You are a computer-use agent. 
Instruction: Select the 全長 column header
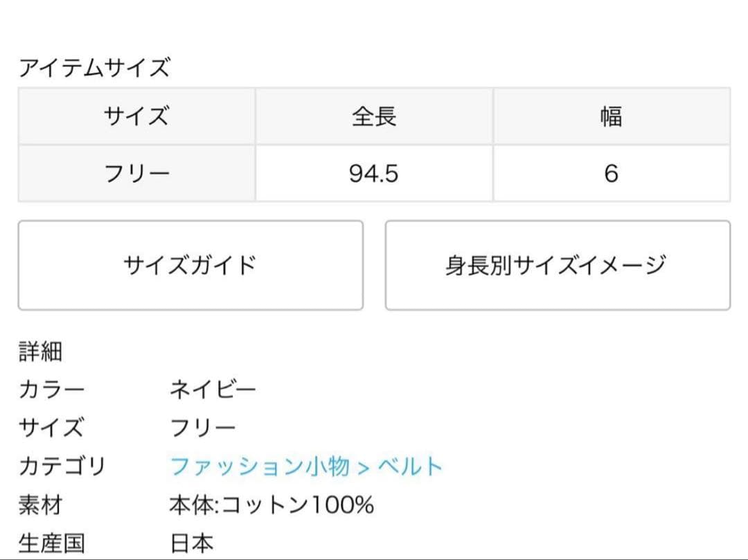(374, 116)
